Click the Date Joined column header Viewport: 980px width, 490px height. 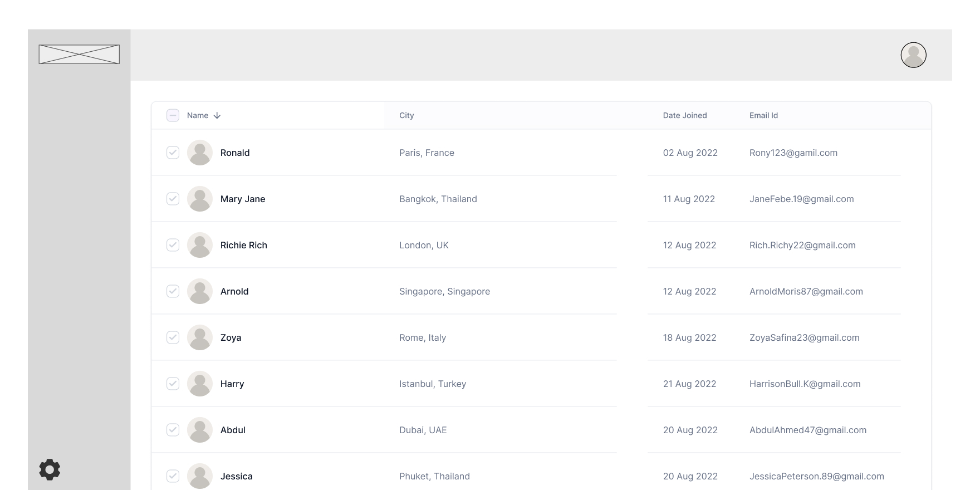pos(684,115)
